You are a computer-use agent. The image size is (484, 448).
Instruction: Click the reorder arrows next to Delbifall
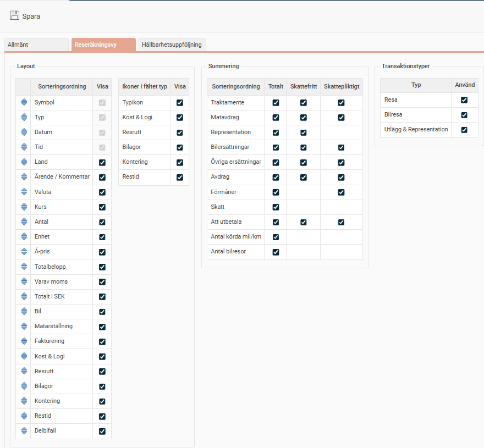point(24,431)
